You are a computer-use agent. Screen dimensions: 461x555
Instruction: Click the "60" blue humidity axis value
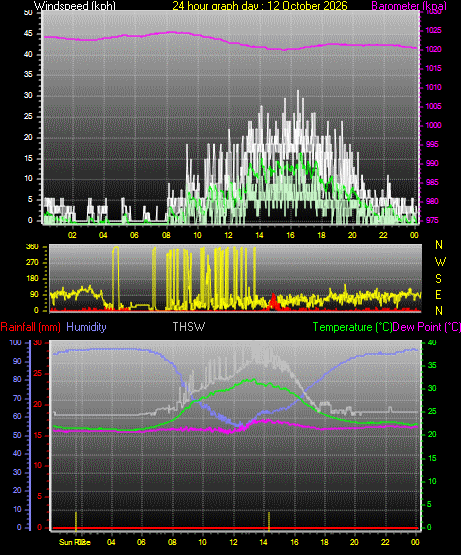tap(17, 417)
